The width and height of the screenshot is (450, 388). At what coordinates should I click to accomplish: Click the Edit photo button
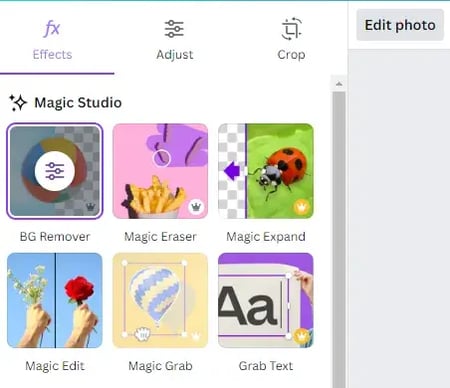400,25
